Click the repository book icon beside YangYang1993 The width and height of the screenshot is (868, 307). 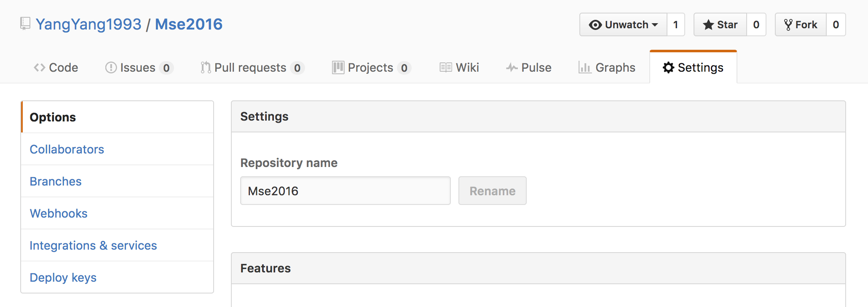25,24
